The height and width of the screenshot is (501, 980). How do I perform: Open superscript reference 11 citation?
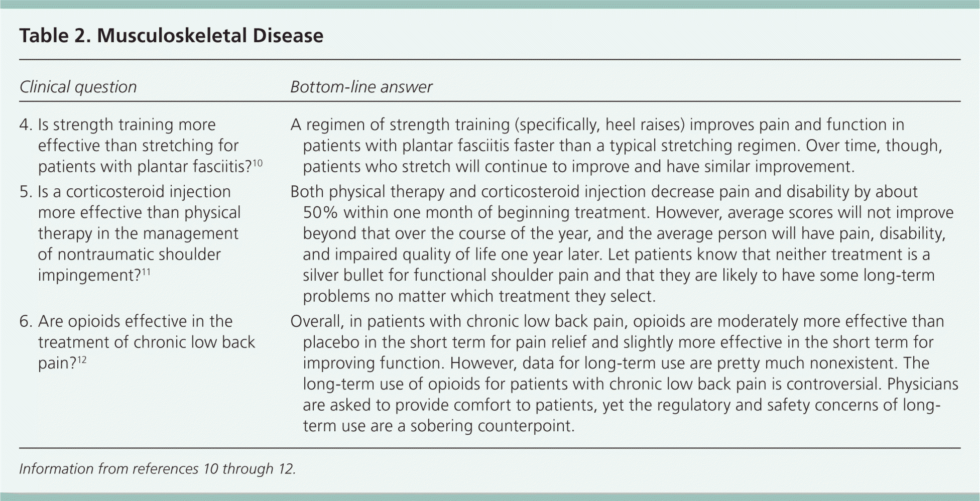click(x=146, y=272)
